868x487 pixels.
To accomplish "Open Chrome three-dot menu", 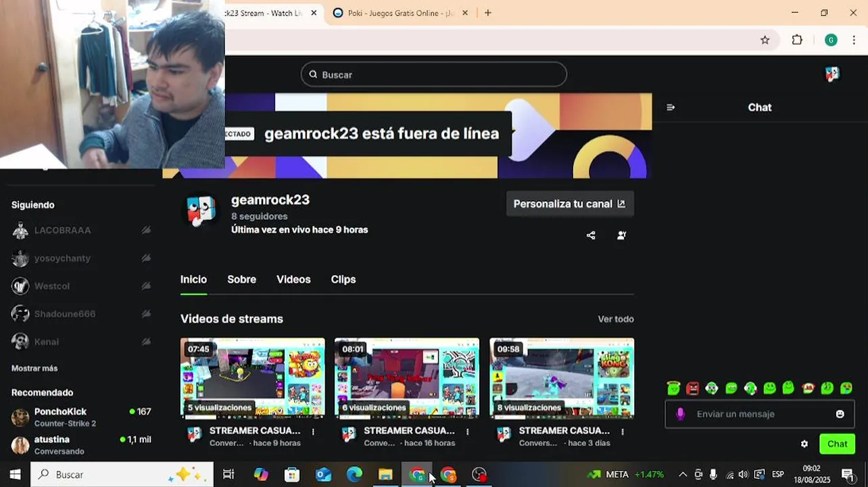I will tap(854, 40).
